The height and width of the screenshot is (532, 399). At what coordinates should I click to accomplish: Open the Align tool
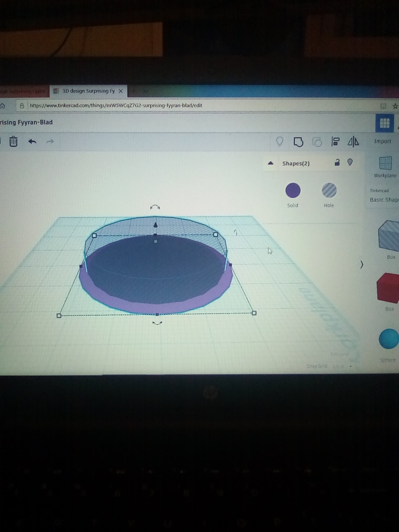tap(335, 142)
